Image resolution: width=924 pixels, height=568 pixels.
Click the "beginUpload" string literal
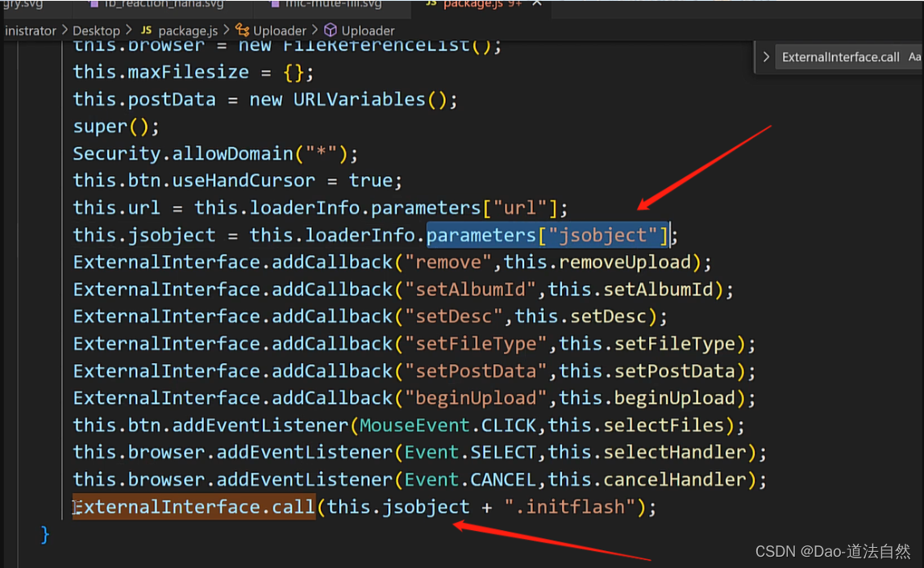click(x=476, y=398)
